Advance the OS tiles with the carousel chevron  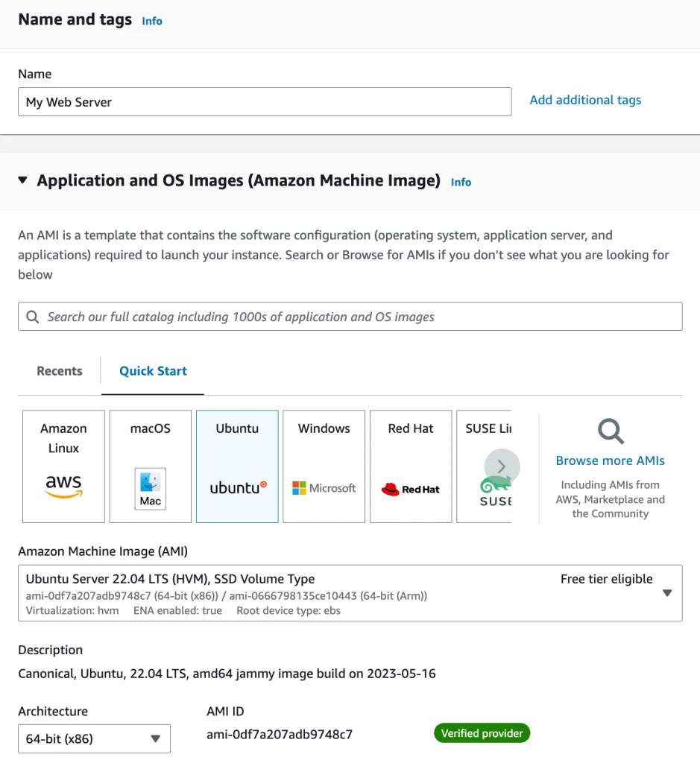click(x=502, y=466)
